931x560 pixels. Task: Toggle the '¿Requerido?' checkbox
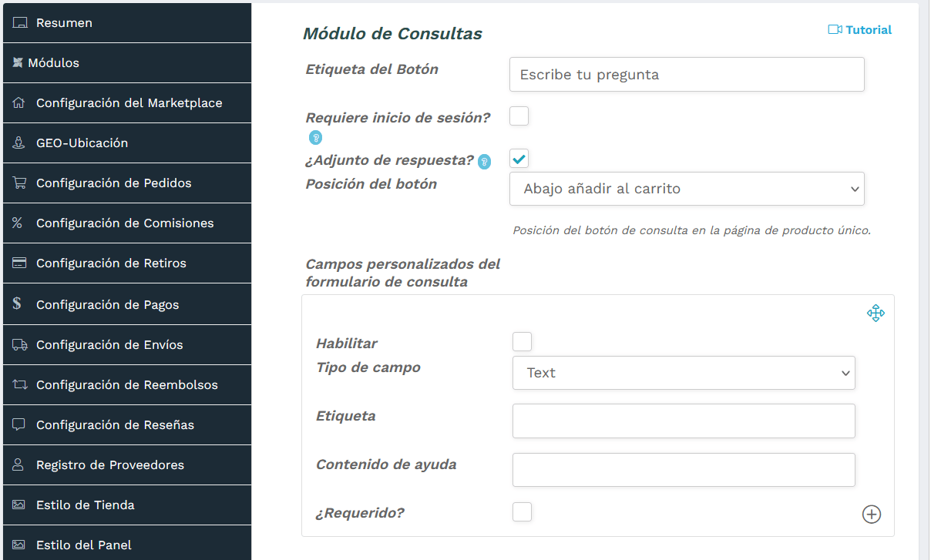point(522,511)
